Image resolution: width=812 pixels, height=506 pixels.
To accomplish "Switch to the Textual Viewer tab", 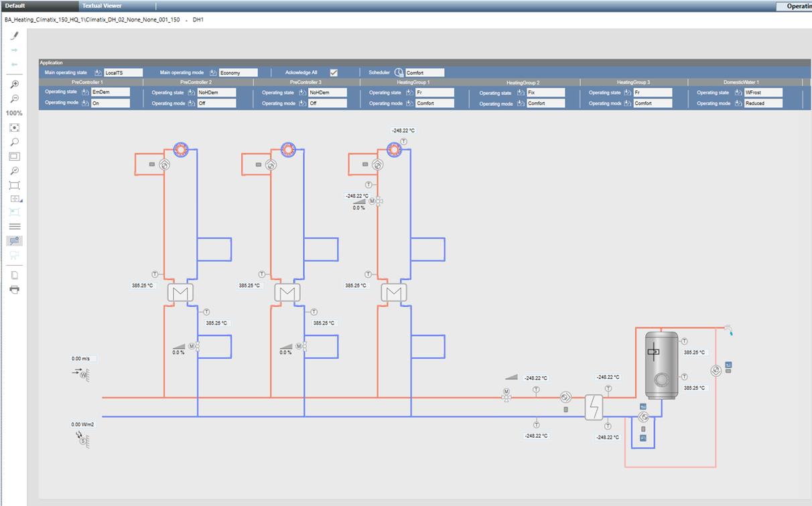I will coord(102,6).
